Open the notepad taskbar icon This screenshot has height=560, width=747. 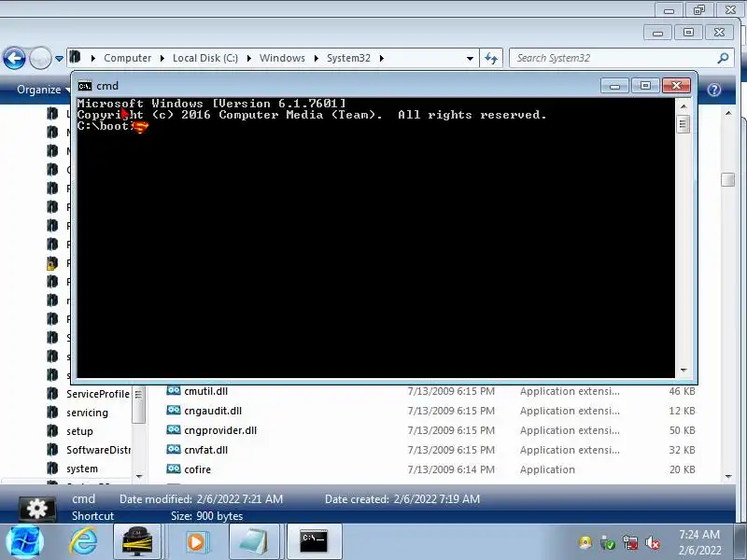(x=254, y=542)
